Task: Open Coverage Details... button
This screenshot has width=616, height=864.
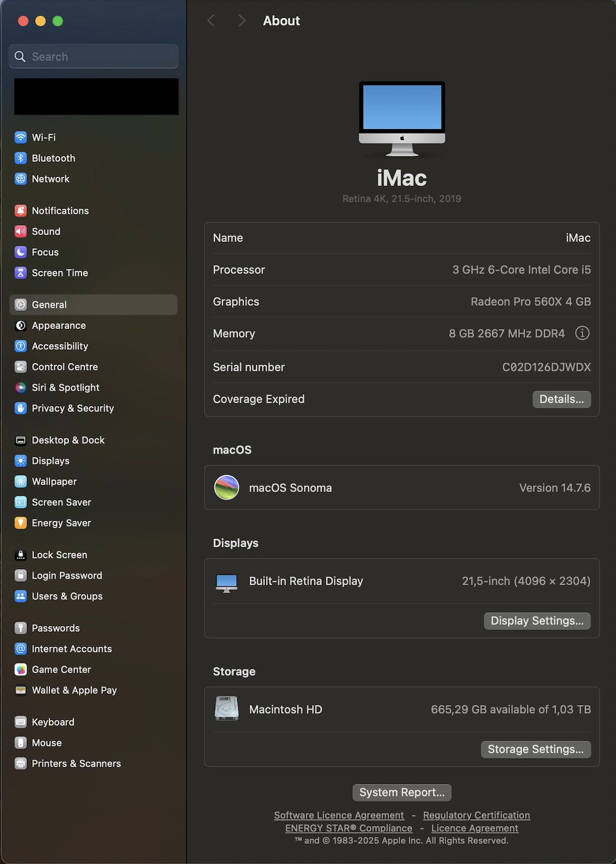Action: 561,399
